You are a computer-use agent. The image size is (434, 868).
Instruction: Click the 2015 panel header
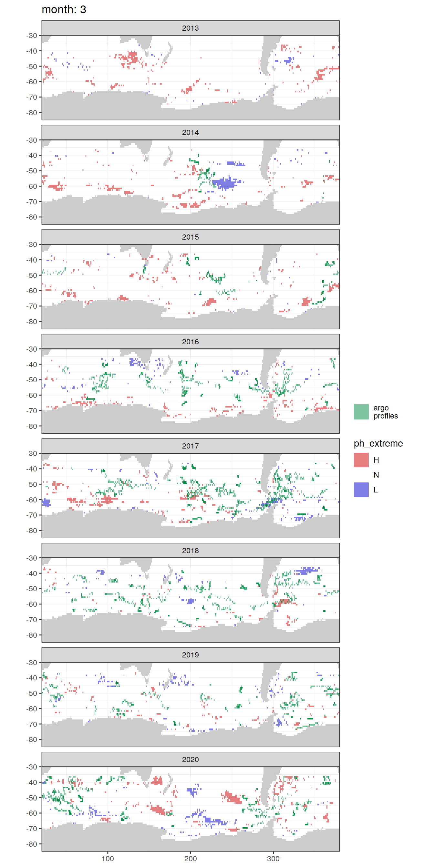click(191, 237)
